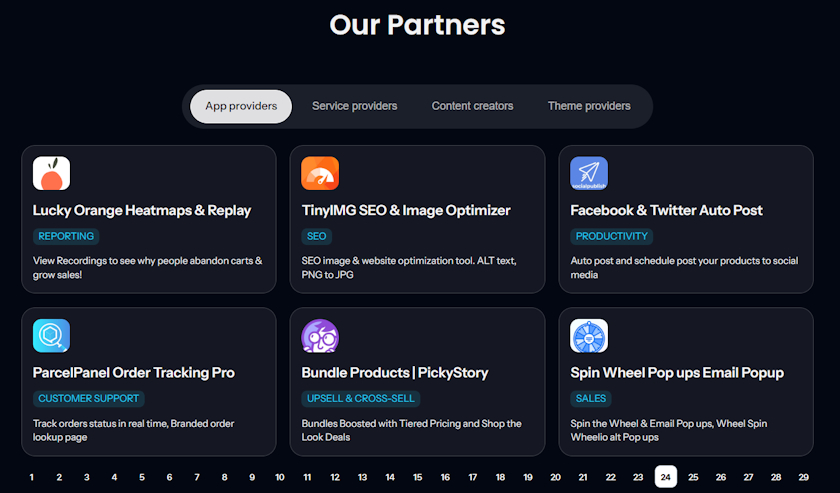The height and width of the screenshot is (493, 840).
Task: Click the TinyIMG speedometer icon
Action: 320,173
